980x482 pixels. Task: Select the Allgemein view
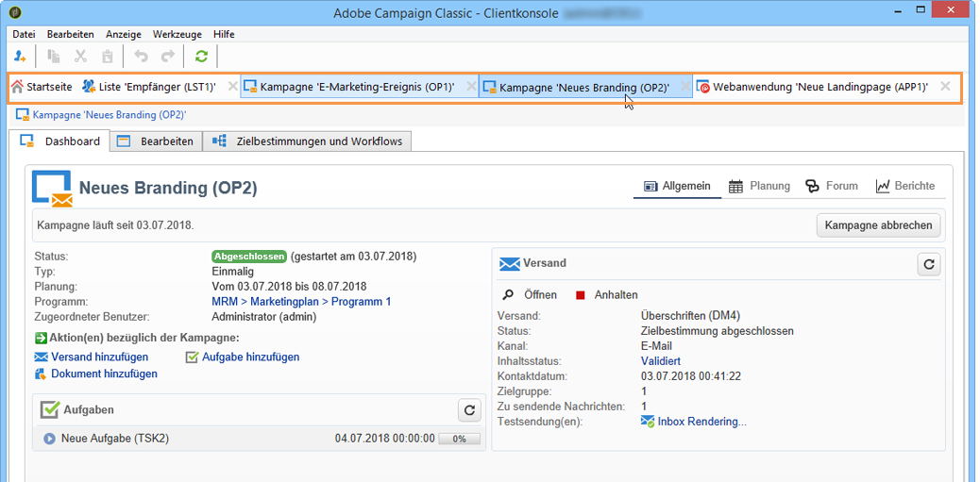click(x=677, y=186)
